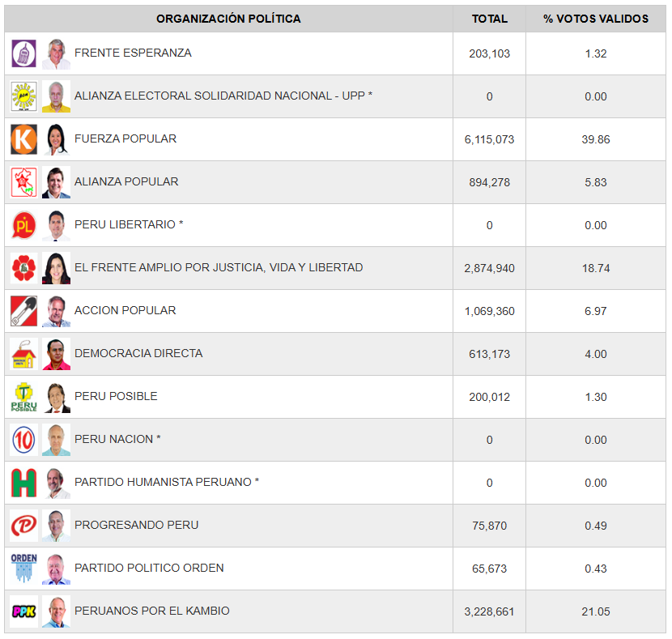This screenshot has width=672, height=639.
Task: Select the EL FRENTE AMPLIO party name
Action: [219, 267]
